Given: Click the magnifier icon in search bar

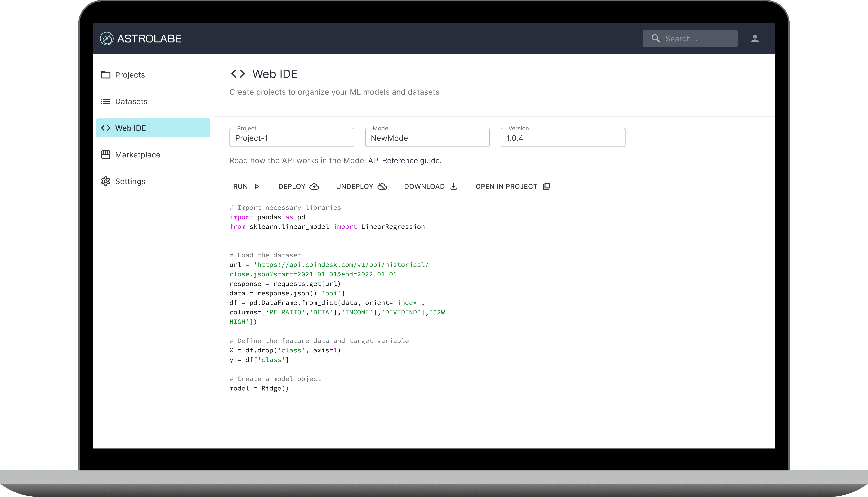Looking at the screenshot, I should 655,39.
